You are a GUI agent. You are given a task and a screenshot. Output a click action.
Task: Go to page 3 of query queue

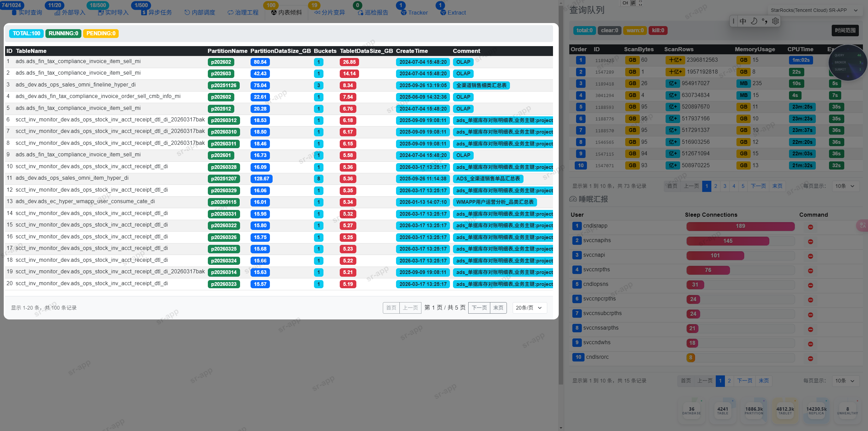pos(725,186)
